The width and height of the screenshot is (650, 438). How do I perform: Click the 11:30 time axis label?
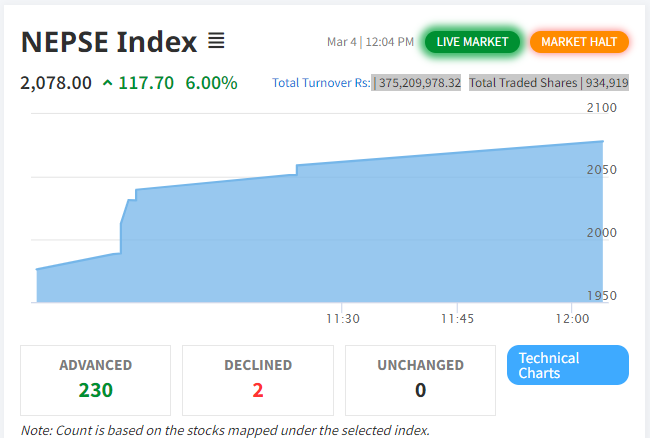[x=342, y=319]
